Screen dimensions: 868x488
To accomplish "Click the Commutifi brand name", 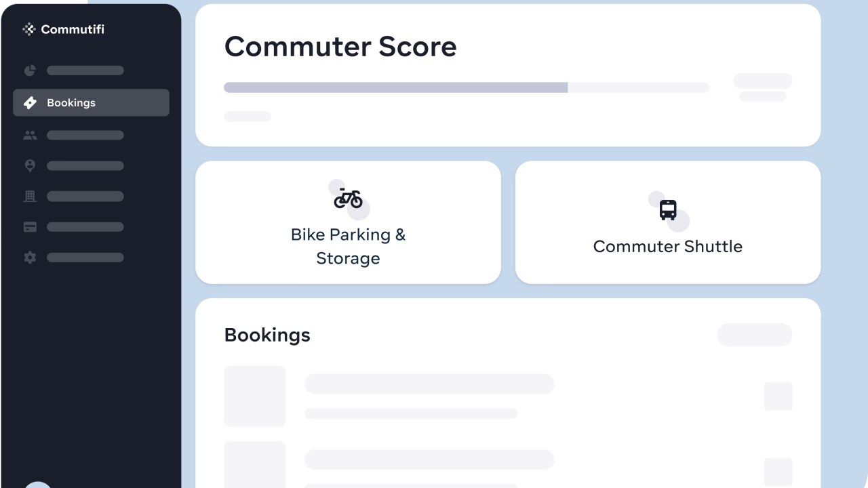I will click(73, 29).
